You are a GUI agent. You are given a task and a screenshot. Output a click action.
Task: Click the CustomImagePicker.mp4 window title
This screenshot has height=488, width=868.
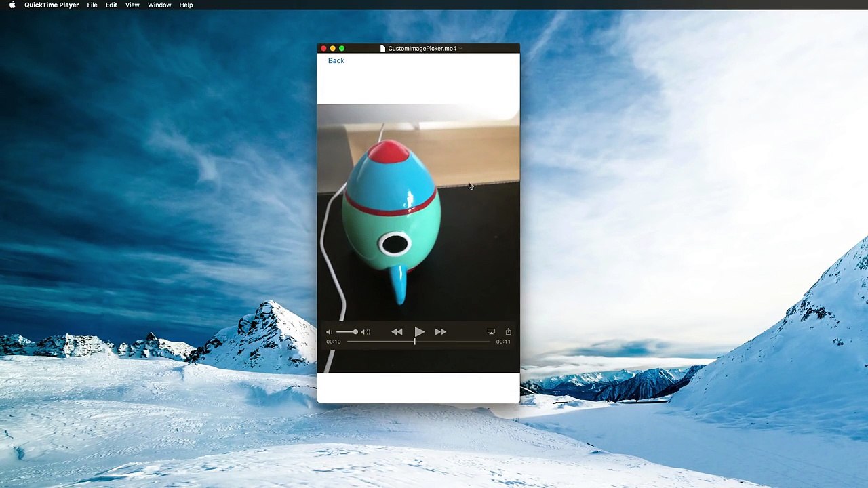[x=422, y=49]
